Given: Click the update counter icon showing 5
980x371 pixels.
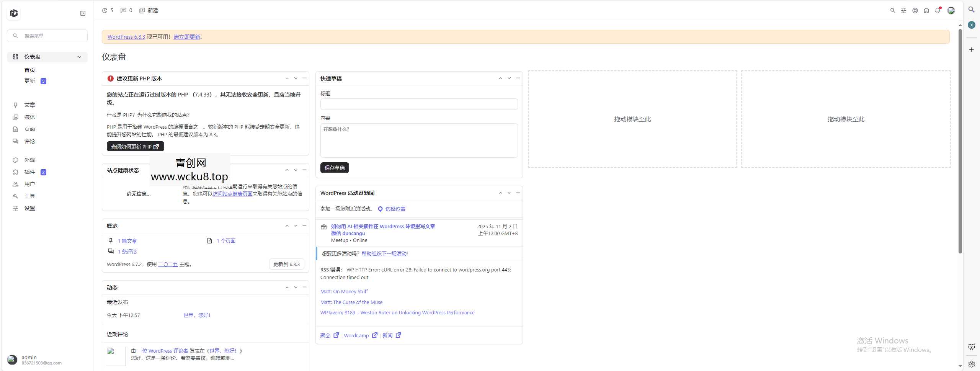Looking at the screenshot, I should pyautogui.click(x=108, y=10).
